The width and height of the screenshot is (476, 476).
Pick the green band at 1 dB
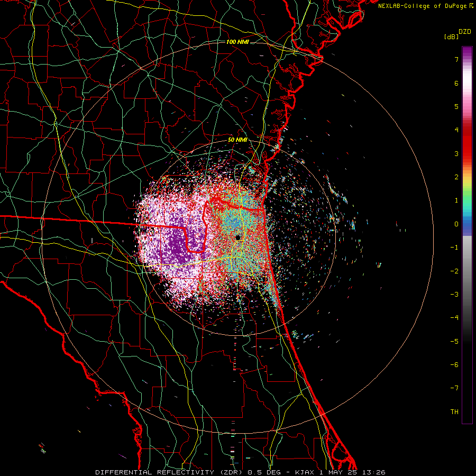[x=467, y=200]
